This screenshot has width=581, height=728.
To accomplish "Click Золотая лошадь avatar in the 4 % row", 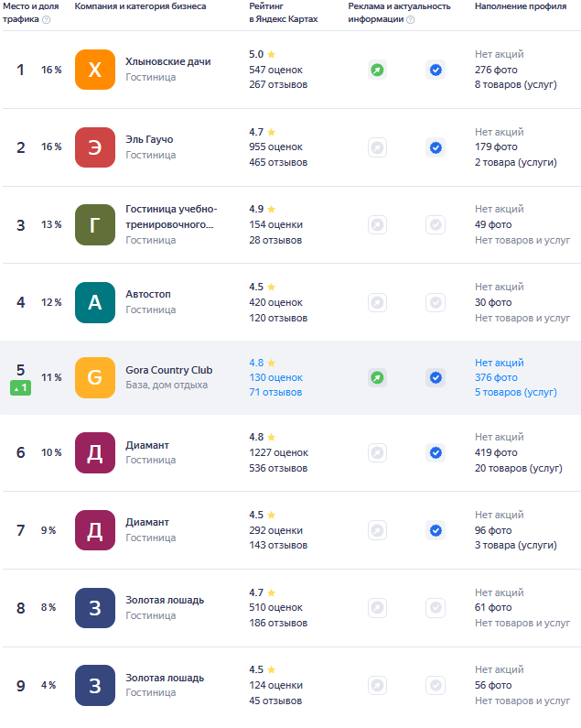I will coord(95,685).
